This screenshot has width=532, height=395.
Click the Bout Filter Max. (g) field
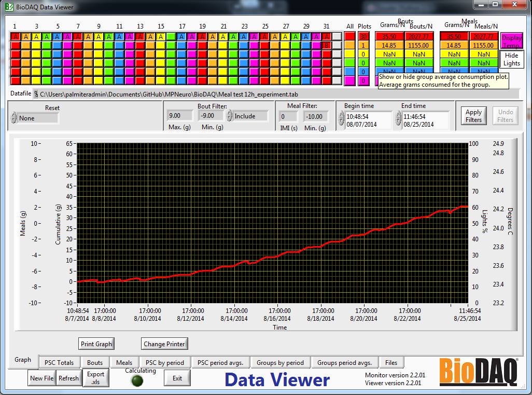179,116
